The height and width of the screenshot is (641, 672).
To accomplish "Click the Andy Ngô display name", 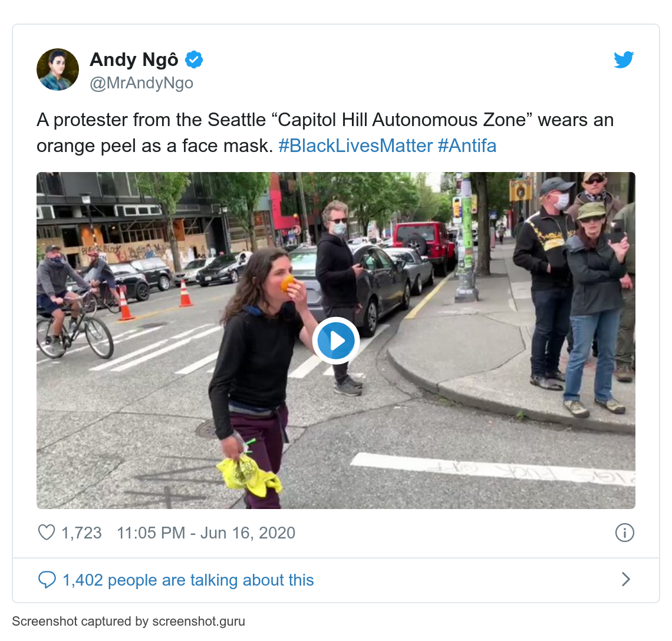I will click(134, 60).
